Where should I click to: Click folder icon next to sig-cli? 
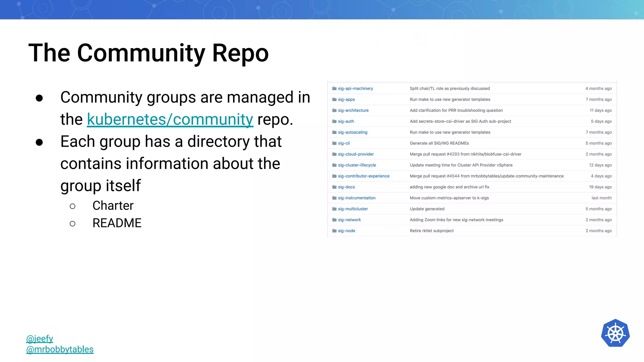(x=334, y=143)
